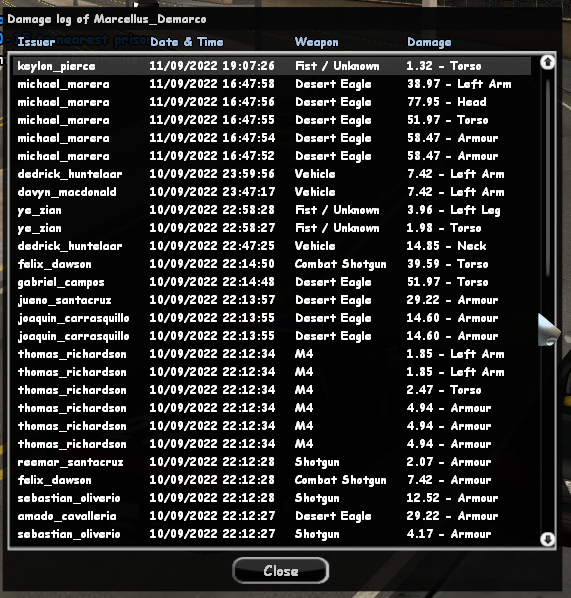The image size is (571, 598).
Task: Click 39.59 - Torso damage value
Action: click(447, 264)
